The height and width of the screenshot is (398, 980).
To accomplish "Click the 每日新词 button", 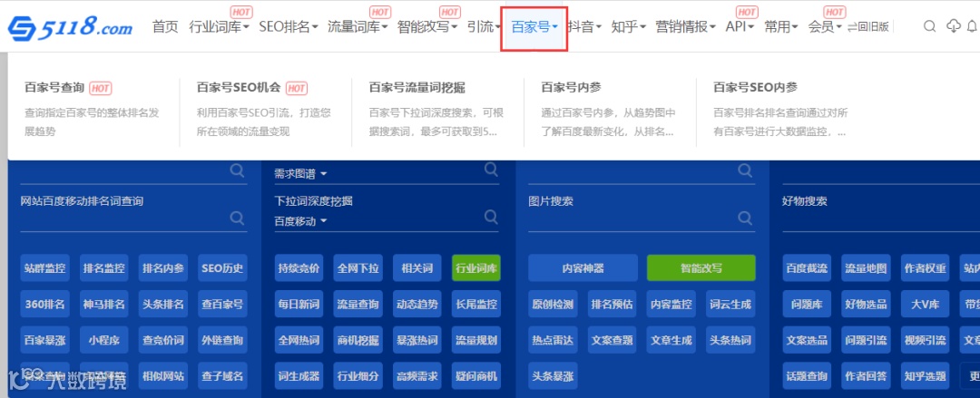I will point(299,305).
